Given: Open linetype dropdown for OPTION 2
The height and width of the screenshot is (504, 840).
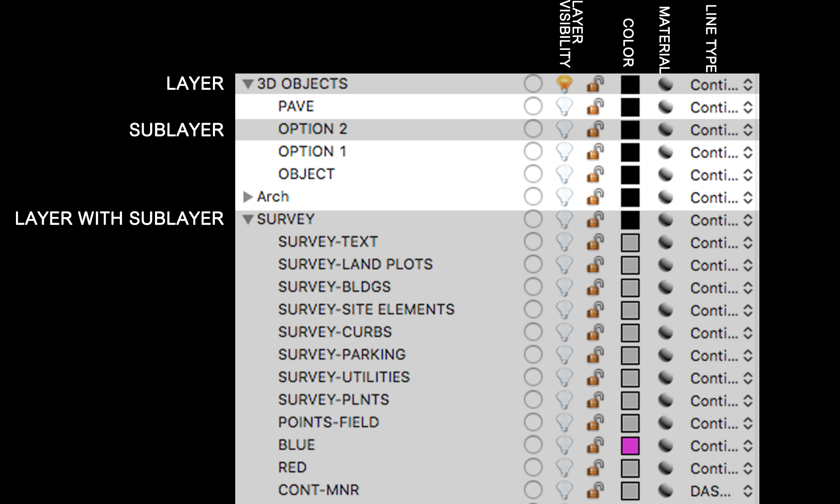Looking at the screenshot, I should pos(722,130).
